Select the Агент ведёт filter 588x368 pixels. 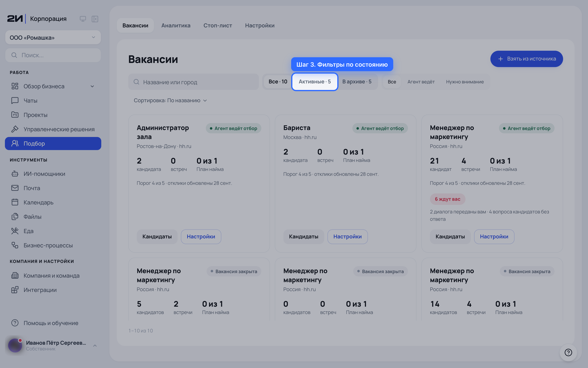click(x=421, y=82)
